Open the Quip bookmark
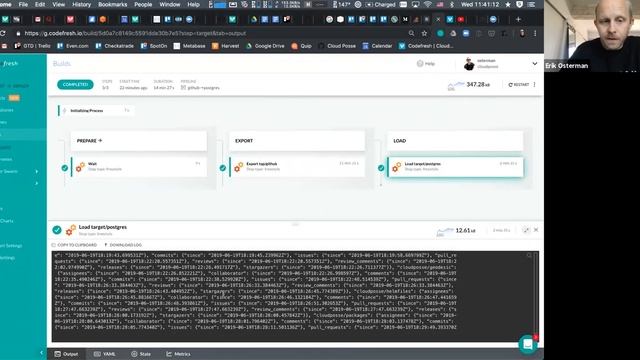 point(301,46)
